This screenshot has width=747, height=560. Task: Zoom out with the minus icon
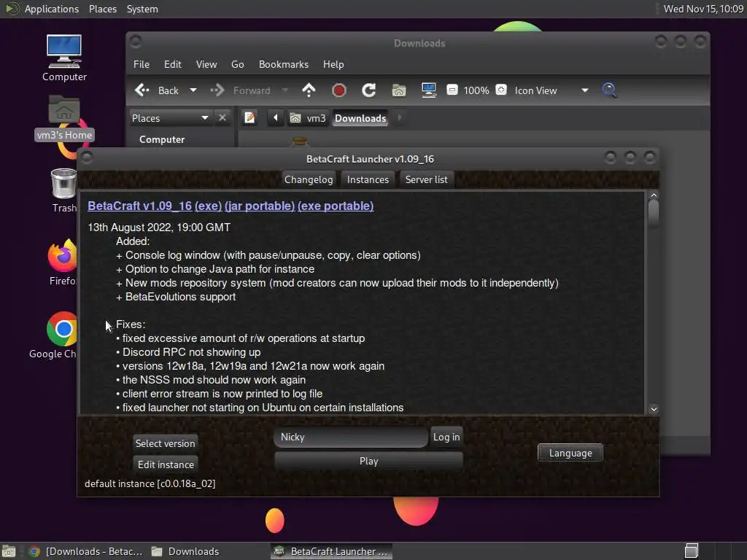(x=452, y=90)
